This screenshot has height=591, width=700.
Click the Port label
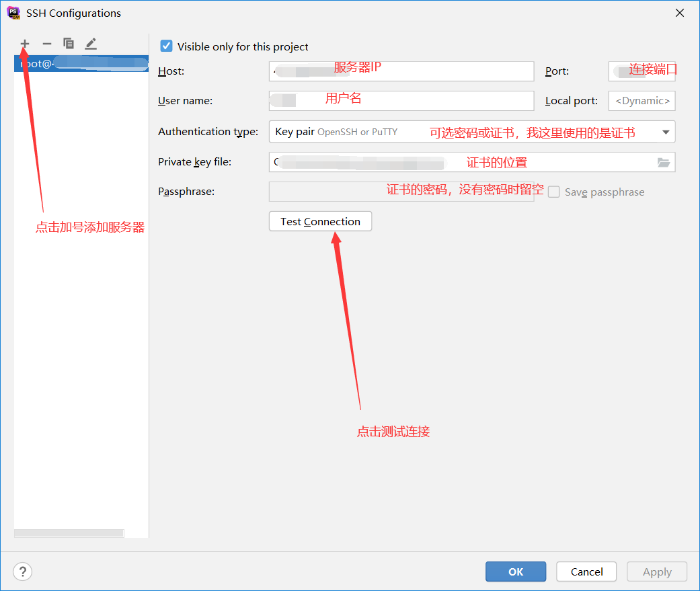pos(557,71)
